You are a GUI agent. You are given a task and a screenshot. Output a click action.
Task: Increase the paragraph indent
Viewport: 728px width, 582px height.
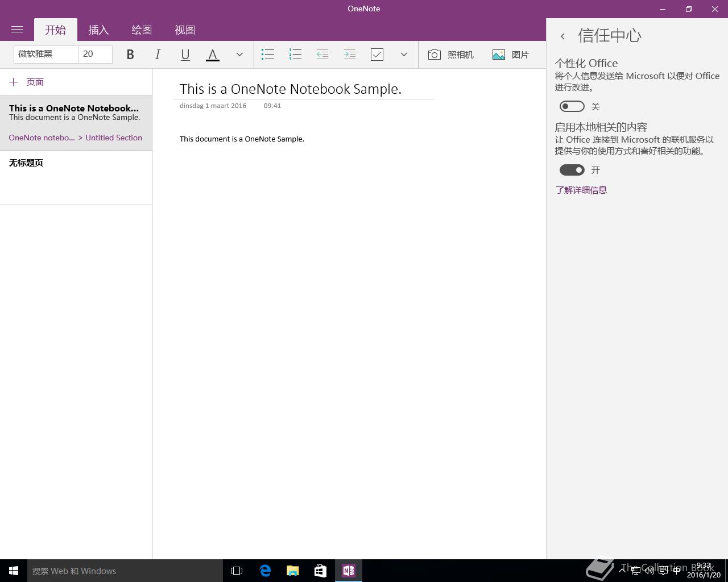[350, 55]
